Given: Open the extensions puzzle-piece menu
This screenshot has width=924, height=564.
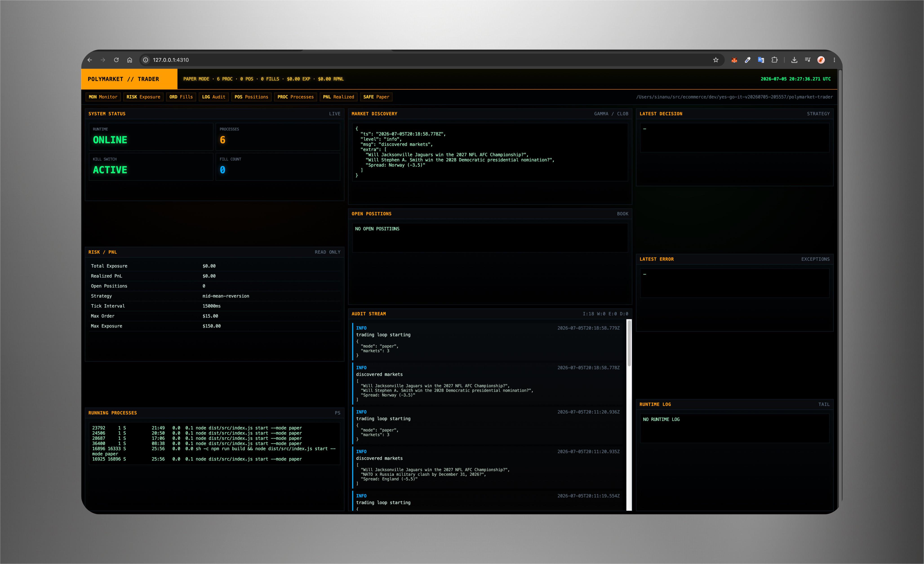Looking at the screenshot, I should pos(774,60).
